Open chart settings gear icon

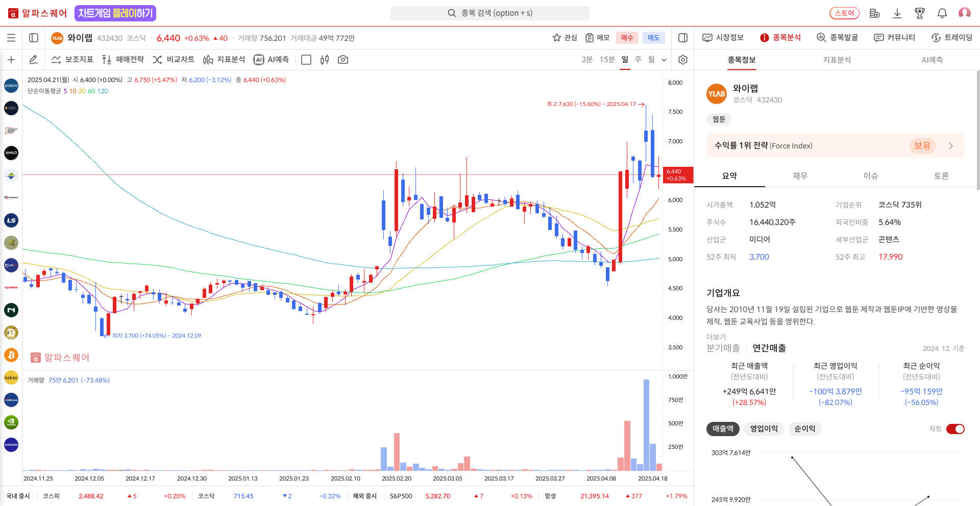683,60
